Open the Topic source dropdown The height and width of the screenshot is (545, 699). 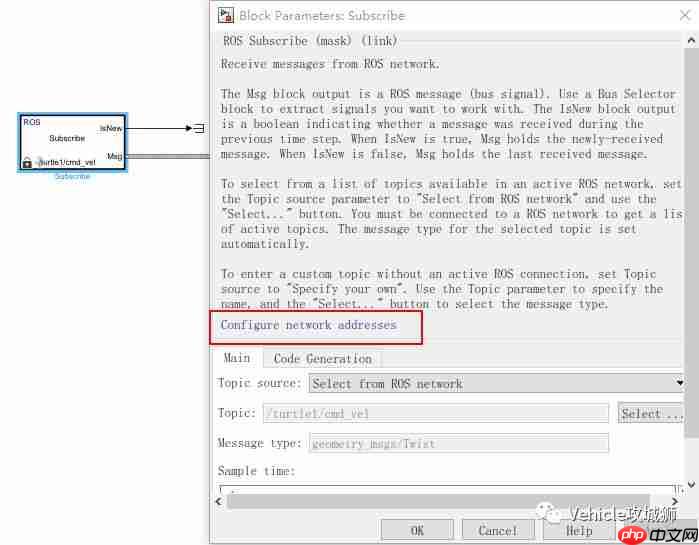(x=497, y=383)
